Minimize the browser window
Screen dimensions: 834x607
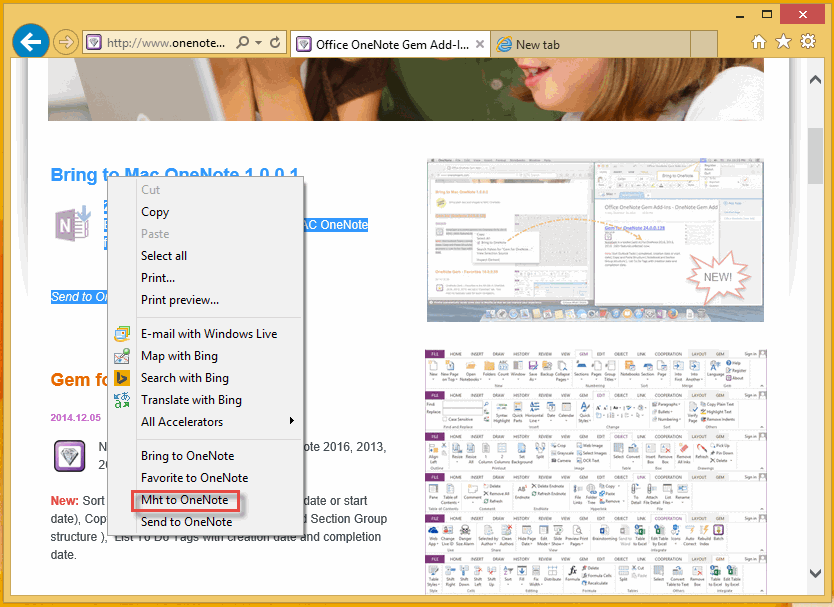pos(739,16)
